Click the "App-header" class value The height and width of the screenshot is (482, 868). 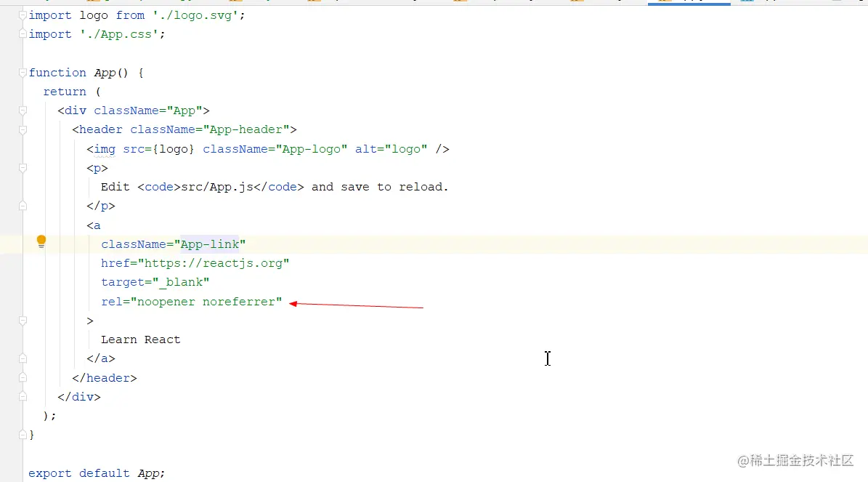click(x=246, y=129)
